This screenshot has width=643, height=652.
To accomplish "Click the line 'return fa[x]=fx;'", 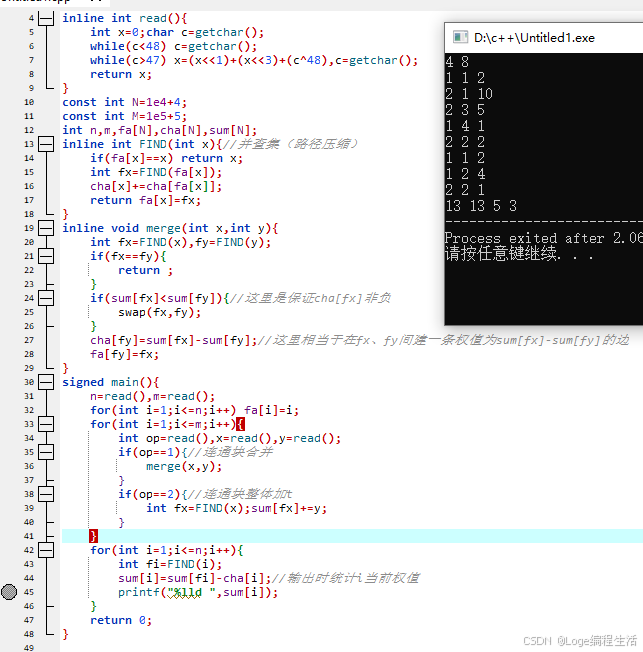I will pyautogui.click(x=146, y=200).
